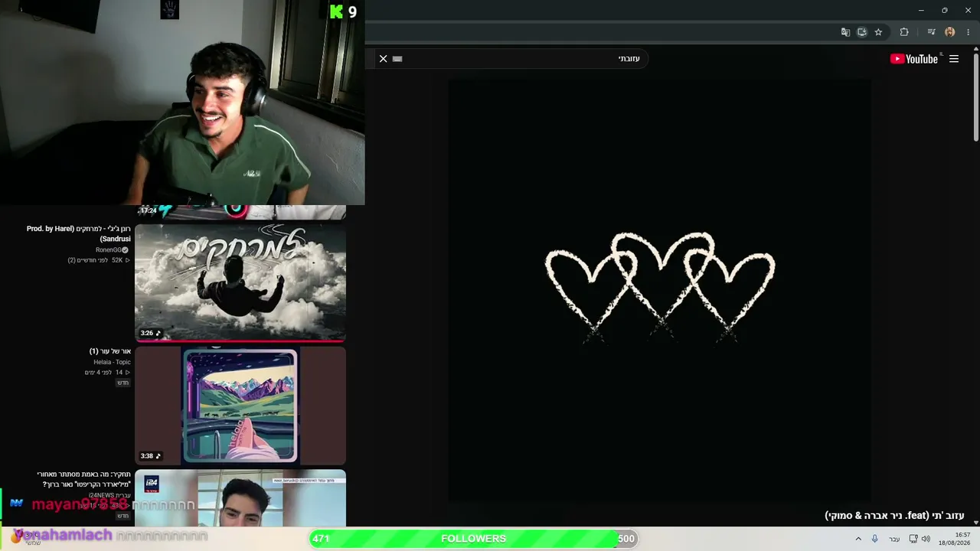Click the 3:38 duration badge
980x551 pixels.
(x=150, y=456)
